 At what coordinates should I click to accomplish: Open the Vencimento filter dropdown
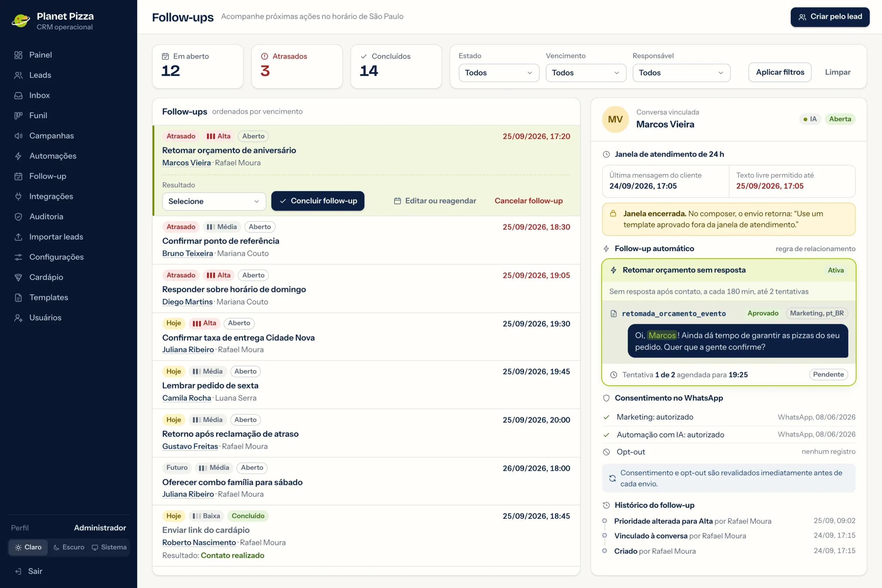586,73
